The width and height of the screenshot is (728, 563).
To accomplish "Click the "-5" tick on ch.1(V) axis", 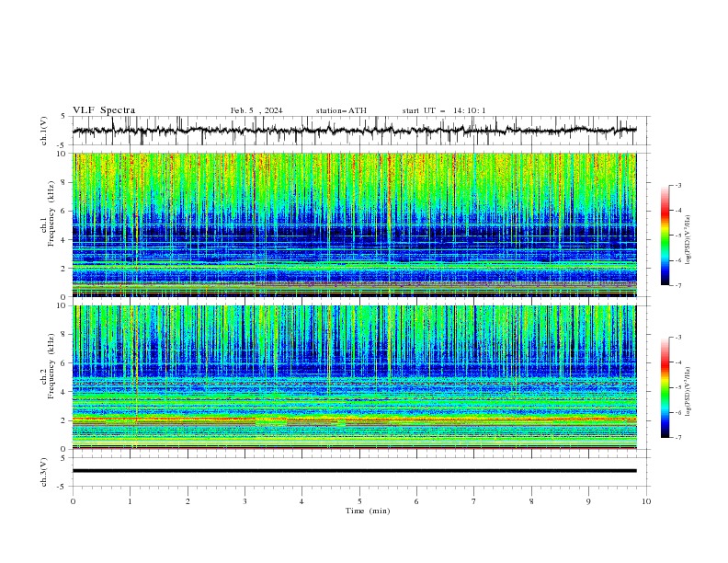I will [x=63, y=145].
